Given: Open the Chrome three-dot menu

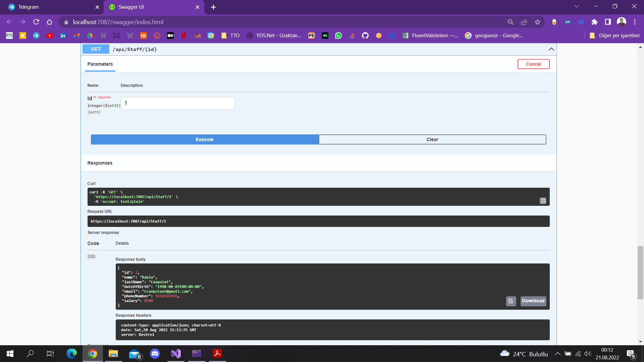Looking at the screenshot, I should (635, 22).
